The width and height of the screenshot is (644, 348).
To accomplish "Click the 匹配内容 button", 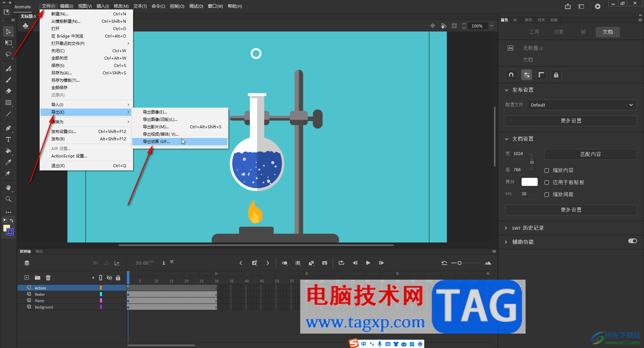I will (x=590, y=154).
